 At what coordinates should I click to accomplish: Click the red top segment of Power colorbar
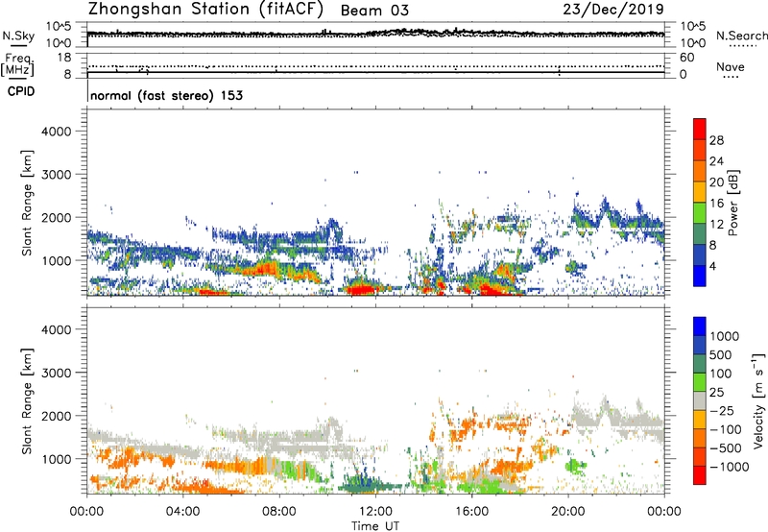[700, 129]
